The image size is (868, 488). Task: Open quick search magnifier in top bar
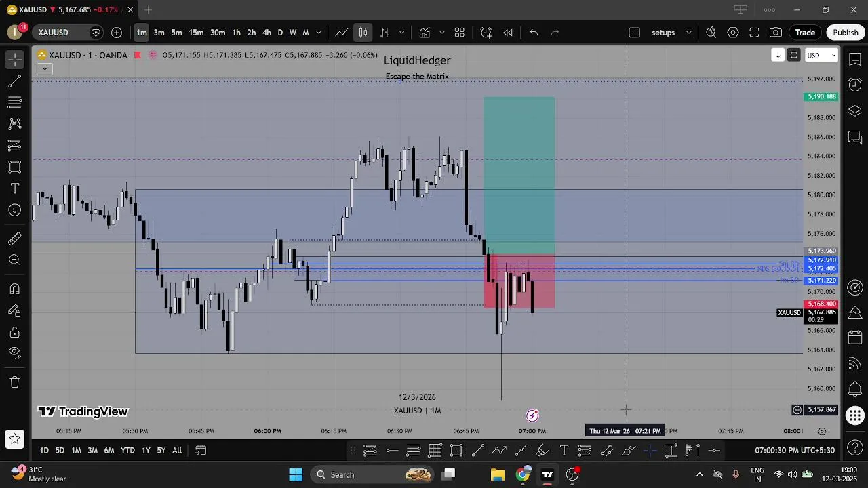tap(711, 33)
